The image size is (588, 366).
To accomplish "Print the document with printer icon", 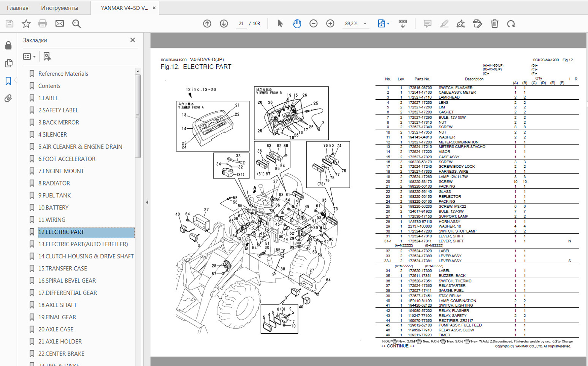I will [x=43, y=24].
